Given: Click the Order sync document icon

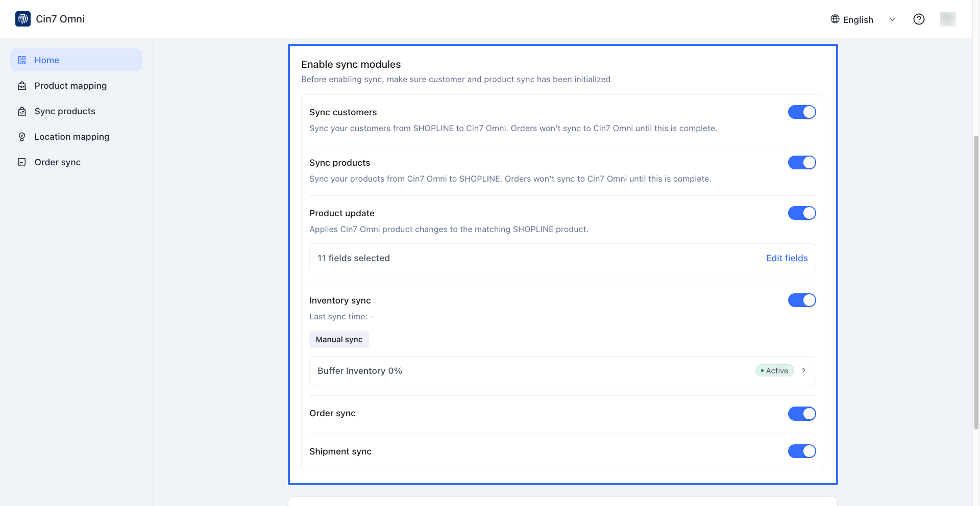Looking at the screenshot, I should pyautogui.click(x=22, y=162).
